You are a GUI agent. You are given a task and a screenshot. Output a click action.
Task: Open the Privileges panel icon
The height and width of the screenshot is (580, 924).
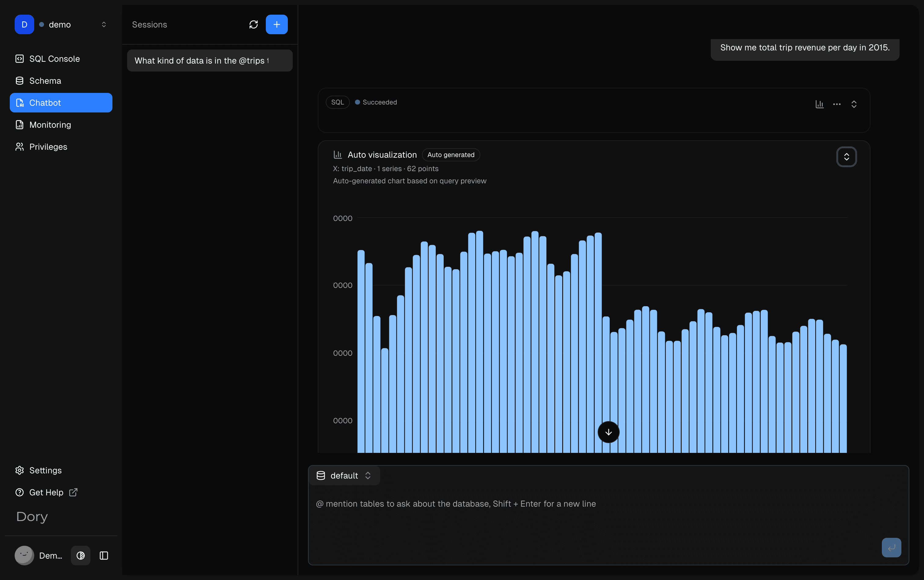click(19, 146)
